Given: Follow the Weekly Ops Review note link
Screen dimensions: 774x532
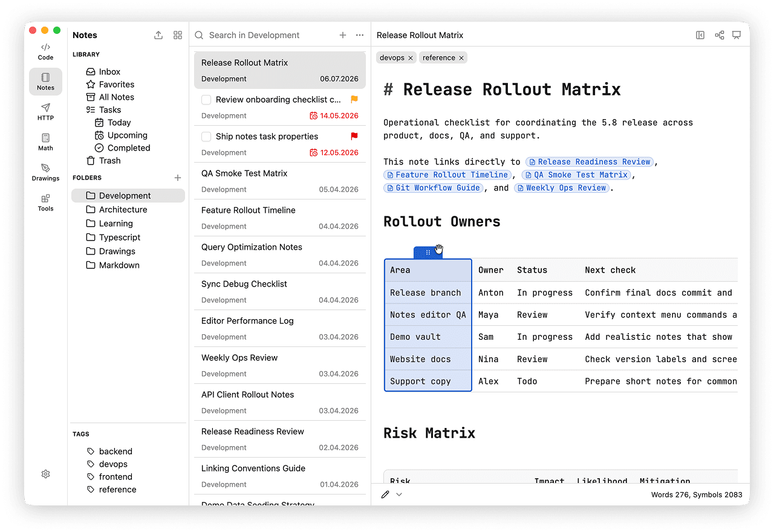Looking at the screenshot, I should (562, 188).
